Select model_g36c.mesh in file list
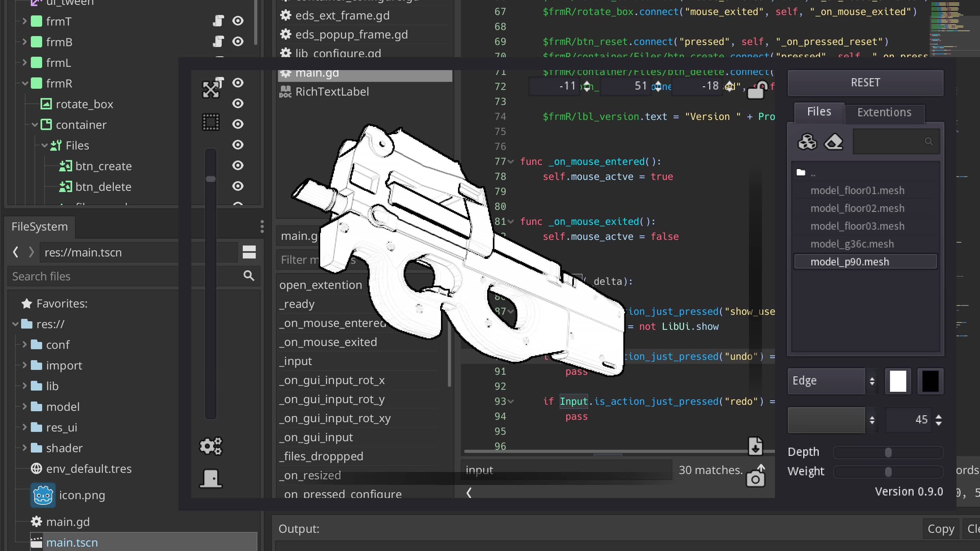This screenshot has width=980, height=551. click(852, 244)
